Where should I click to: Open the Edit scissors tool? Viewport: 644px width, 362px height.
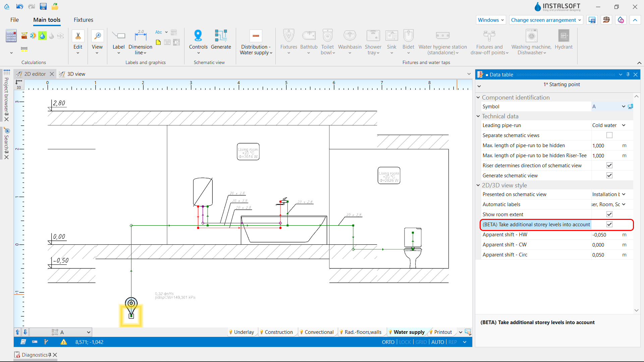pyautogui.click(x=78, y=36)
